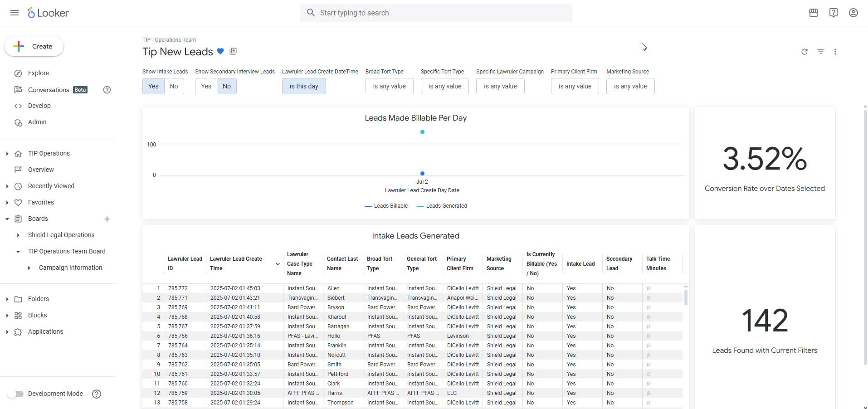Expand the Folders section
This screenshot has height=409, width=868.
[x=7, y=299]
